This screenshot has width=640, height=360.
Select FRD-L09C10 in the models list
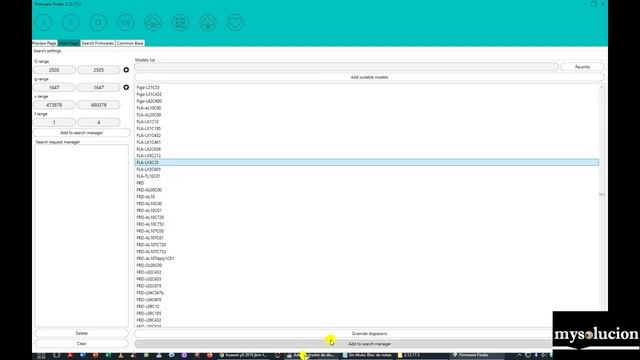148,307
